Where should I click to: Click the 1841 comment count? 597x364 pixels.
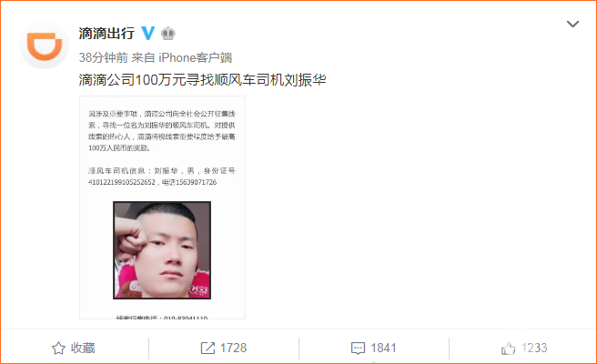[x=383, y=348]
